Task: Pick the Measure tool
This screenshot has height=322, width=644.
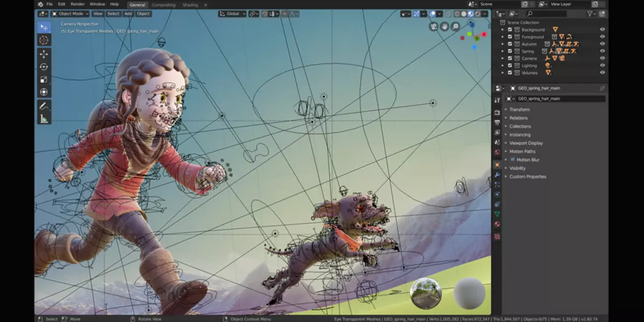Action: [44, 119]
